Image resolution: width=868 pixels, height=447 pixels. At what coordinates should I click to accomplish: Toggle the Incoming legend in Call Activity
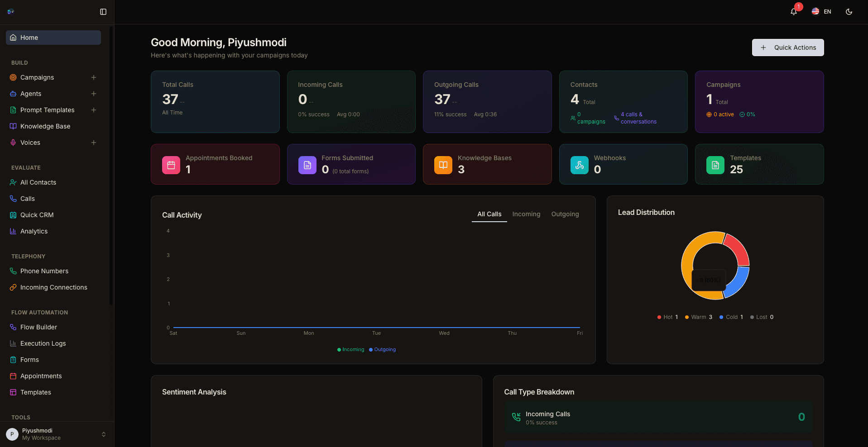click(x=350, y=349)
